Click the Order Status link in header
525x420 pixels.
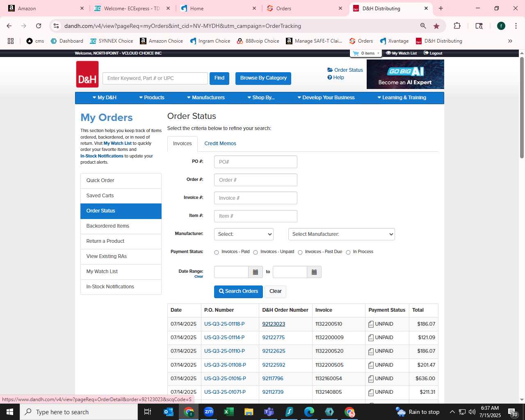pyautogui.click(x=345, y=70)
